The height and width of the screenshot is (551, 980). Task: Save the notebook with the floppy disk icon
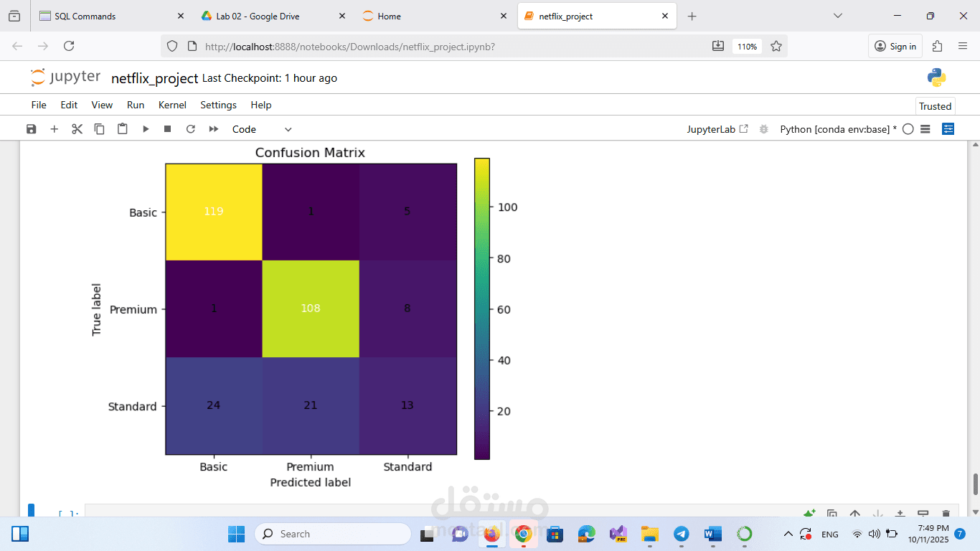(x=31, y=129)
